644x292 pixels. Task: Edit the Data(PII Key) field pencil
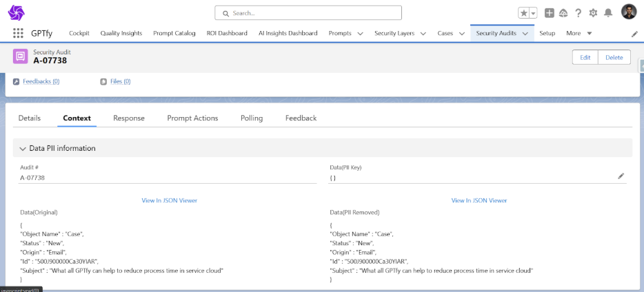point(621,176)
